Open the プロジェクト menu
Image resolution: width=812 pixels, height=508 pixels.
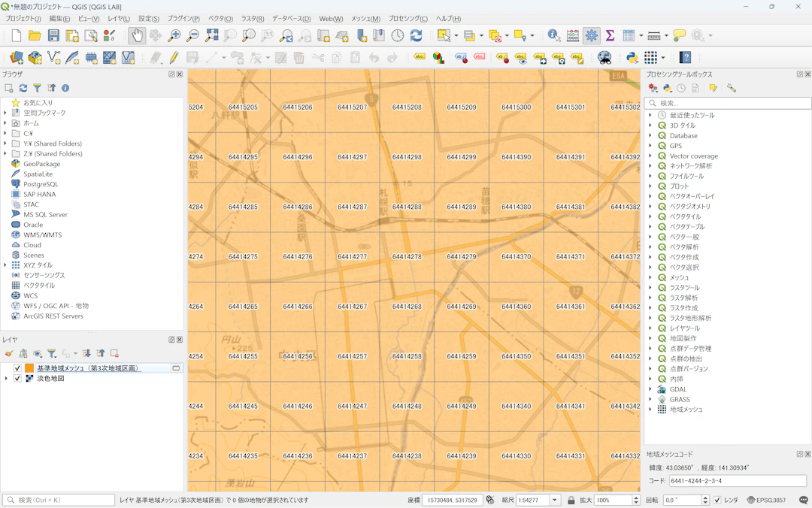point(23,19)
